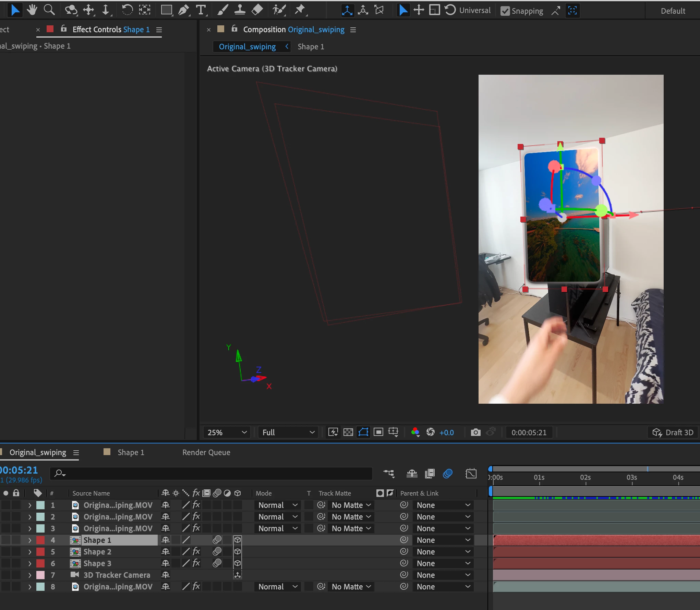700x610 pixels.
Task: Expand the 3D Tracker Camera layer
Action: click(x=30, y=575)
